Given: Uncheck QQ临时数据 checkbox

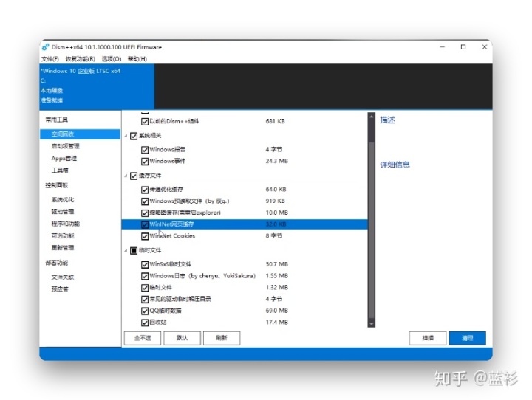Looking at the screenshot, I should point(145,311).
